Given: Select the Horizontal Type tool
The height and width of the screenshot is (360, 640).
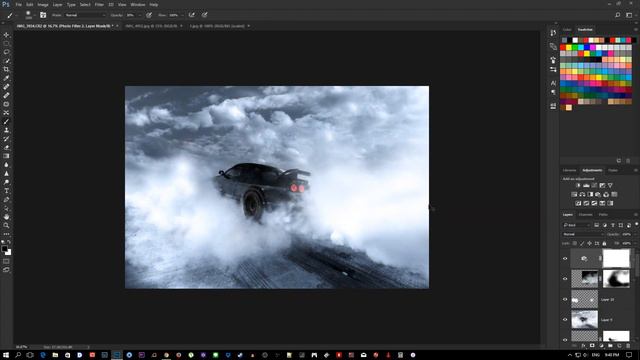Looking at the screenshot, I should [x=7, y=191].
